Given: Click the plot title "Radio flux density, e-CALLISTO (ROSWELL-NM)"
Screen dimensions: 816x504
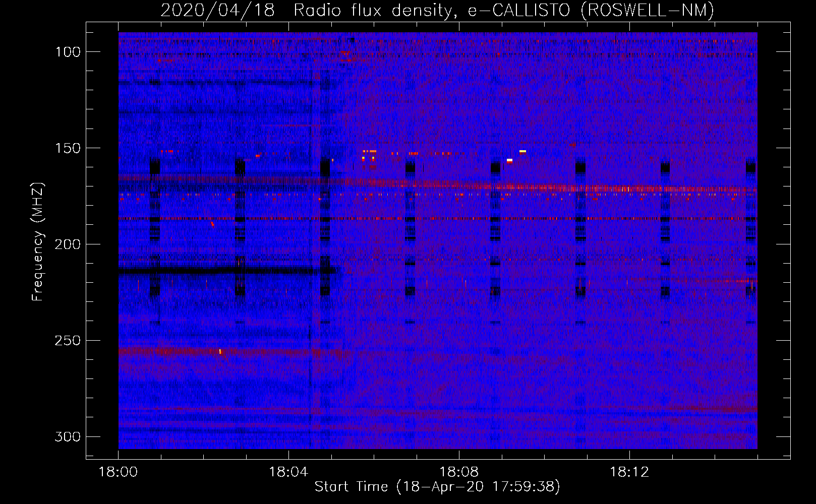Looking at the screenshot, I should [504, 10].
